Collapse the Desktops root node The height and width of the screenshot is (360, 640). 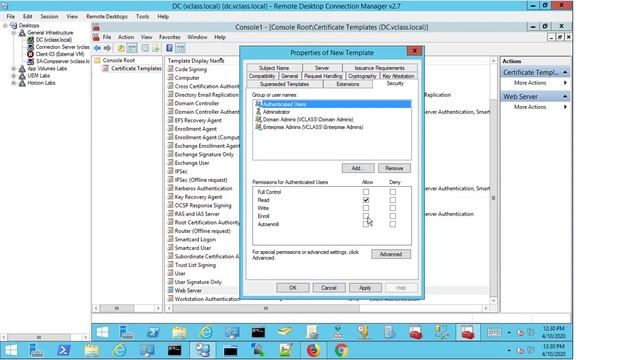click(5, 25)
